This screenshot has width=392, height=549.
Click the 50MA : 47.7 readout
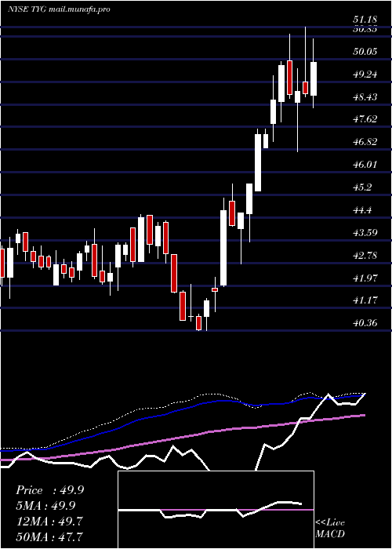point(49,536)
